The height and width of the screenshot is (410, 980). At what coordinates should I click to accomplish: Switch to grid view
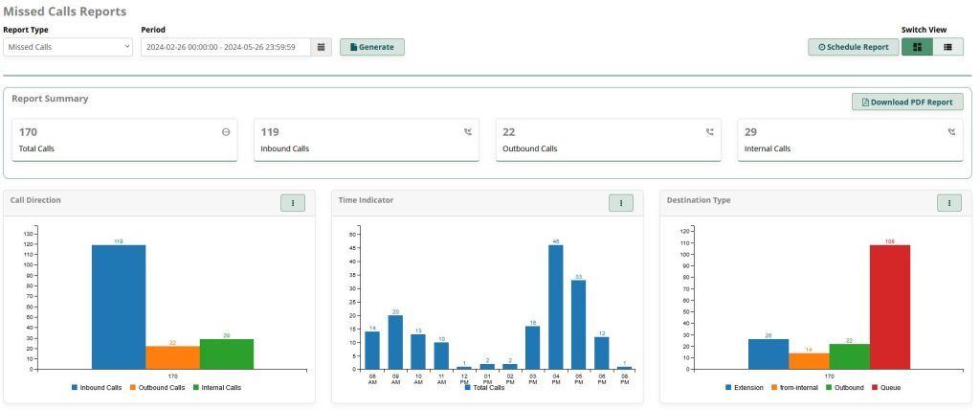click(917, 47)
